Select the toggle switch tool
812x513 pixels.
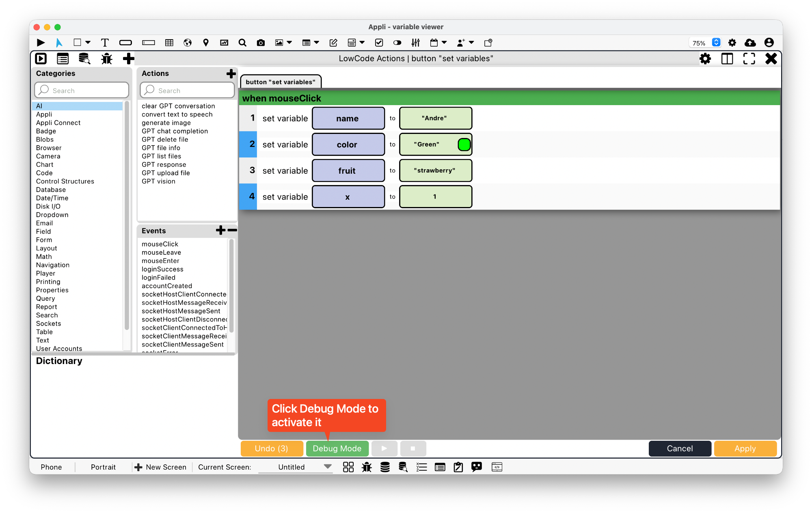pyautogui.click(x=397, y=43)
